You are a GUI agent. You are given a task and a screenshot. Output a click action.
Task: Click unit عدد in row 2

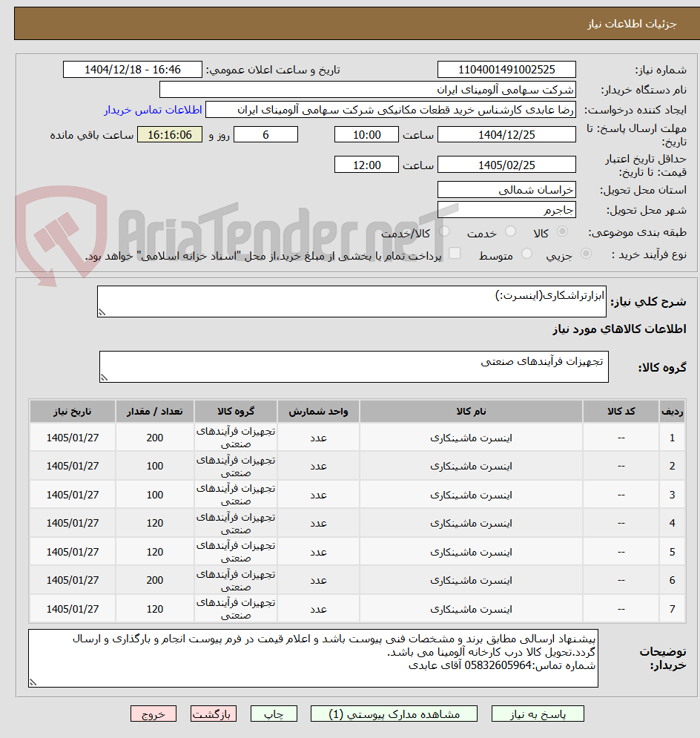coord(318,466)
